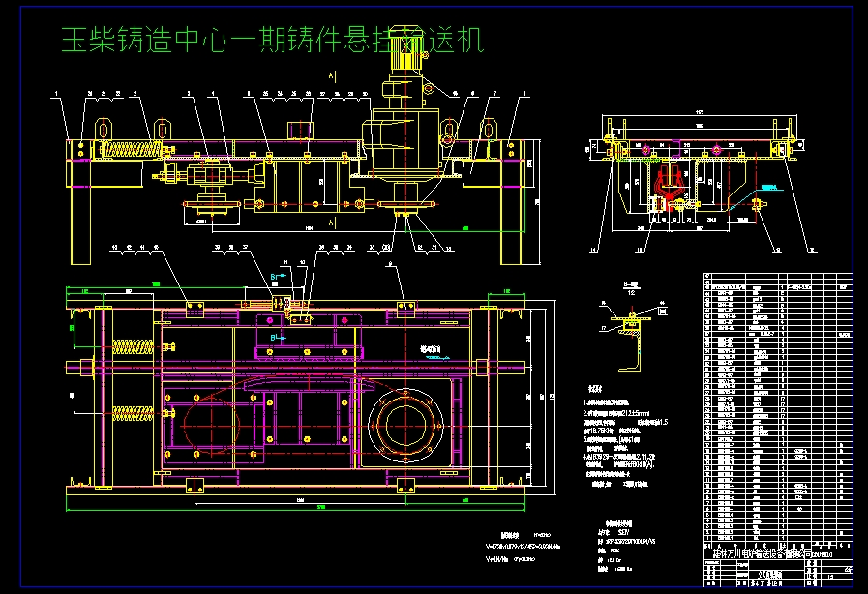The image size is (868, 594).
Task: Click the red tension device in the side view
Action: tap(668, 187)
